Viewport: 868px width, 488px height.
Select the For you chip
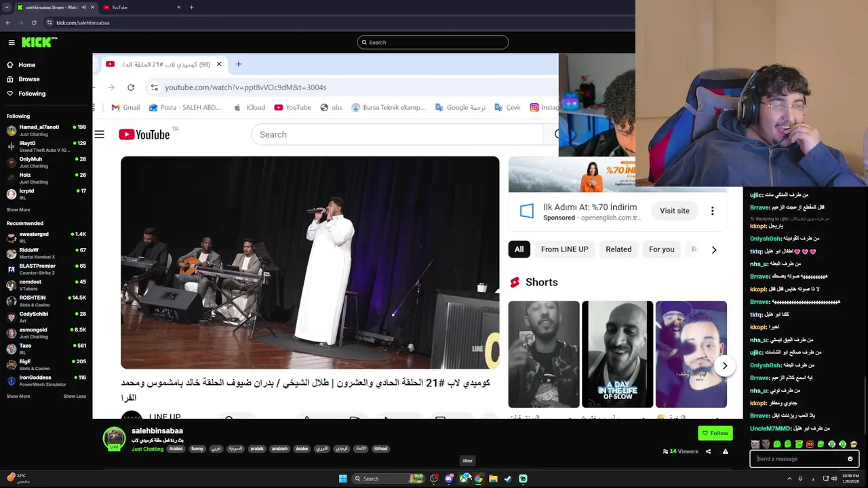pyautogui.click(x=662, y=249)
